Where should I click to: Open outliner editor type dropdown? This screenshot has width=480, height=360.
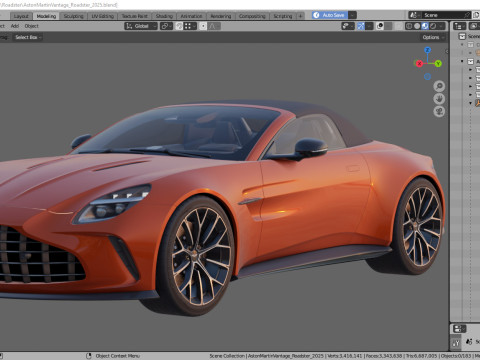[459, 26]
